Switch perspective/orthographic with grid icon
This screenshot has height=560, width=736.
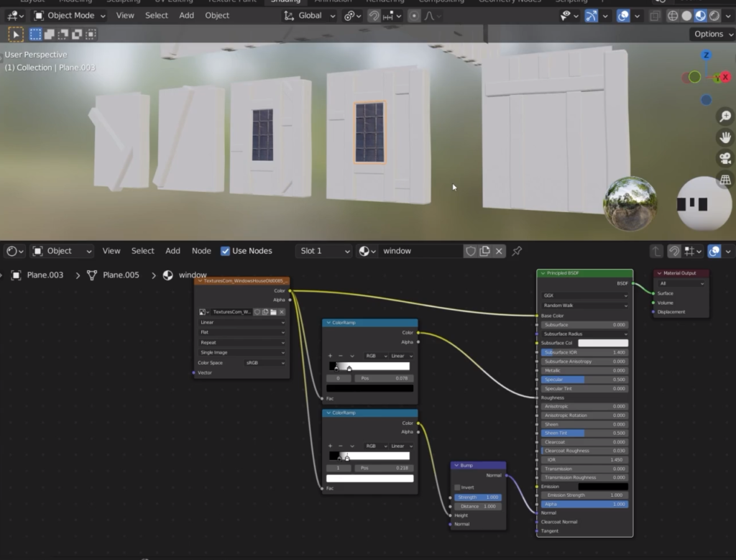[x=725, y=179]
